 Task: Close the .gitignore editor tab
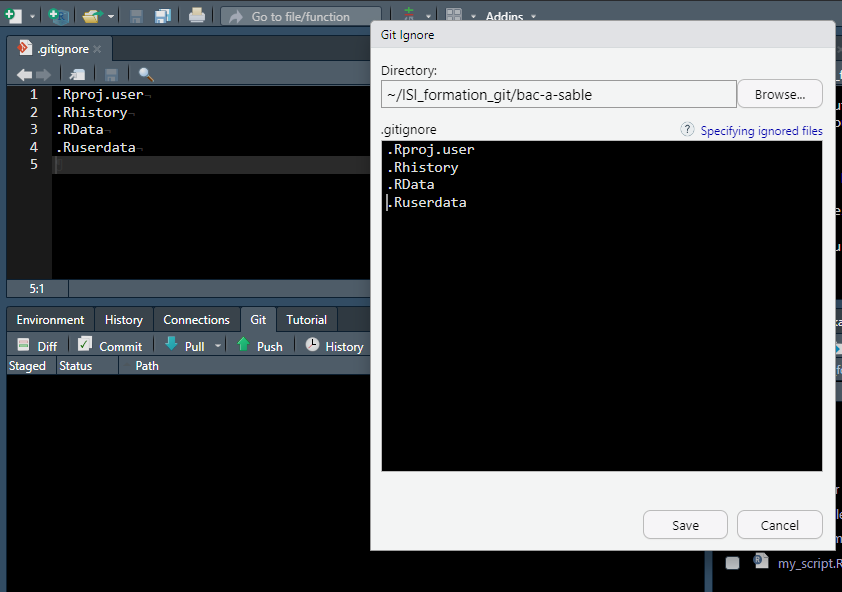98,48
